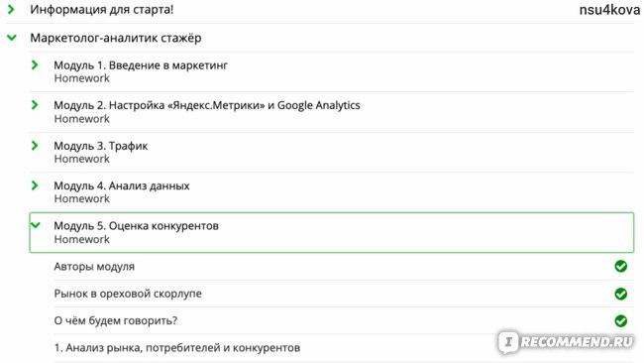Click the Recommend.ru watermark logo icon

508,342
